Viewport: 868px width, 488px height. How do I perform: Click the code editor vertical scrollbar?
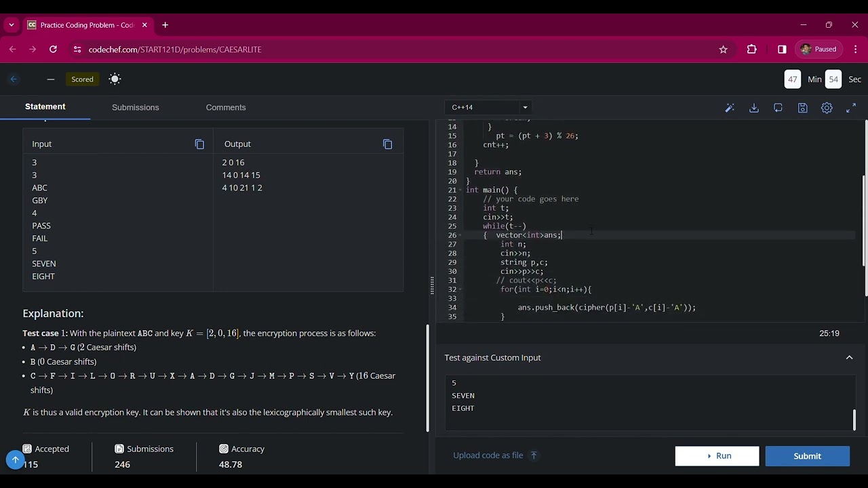pos(865,220)
